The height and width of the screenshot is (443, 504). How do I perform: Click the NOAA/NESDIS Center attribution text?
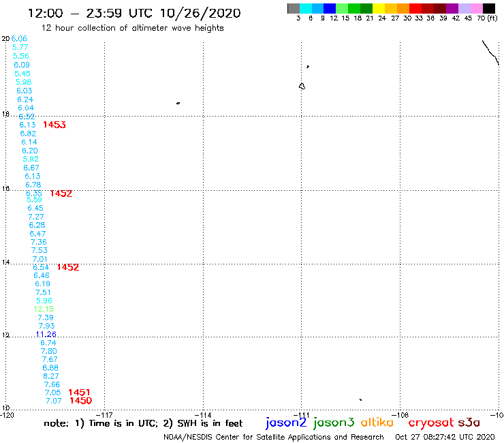274,437
